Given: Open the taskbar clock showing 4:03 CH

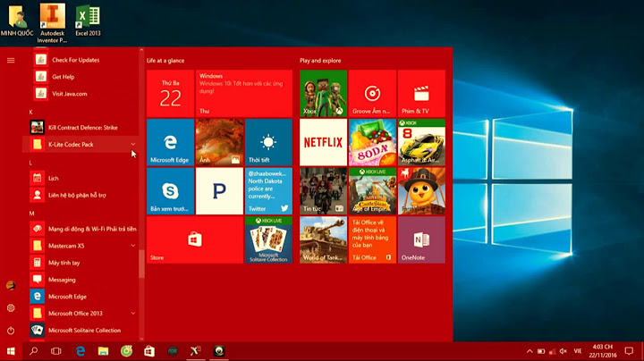Looking at the screenshot, I should pyautogui.click(x=603, y=351).
